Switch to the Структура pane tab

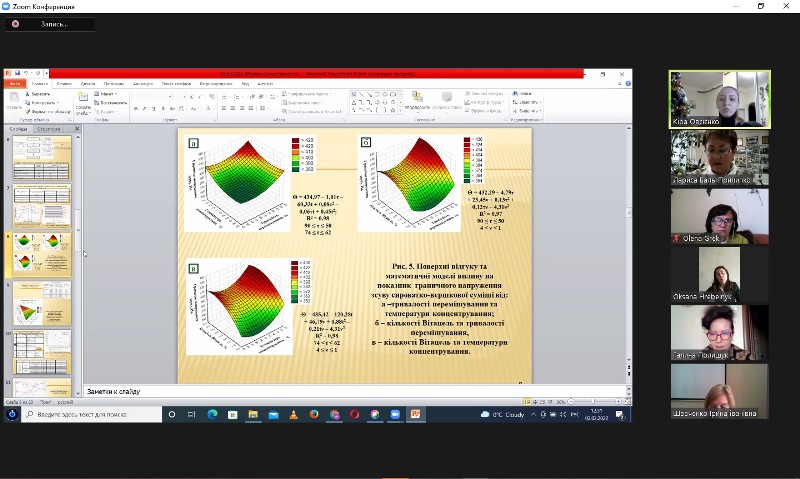(49, 129)
